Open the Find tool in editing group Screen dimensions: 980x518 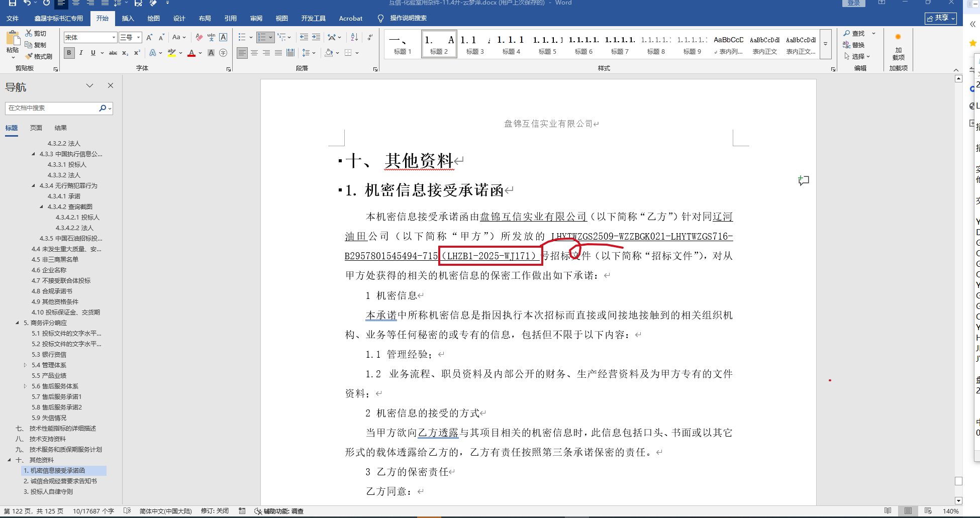854,33
